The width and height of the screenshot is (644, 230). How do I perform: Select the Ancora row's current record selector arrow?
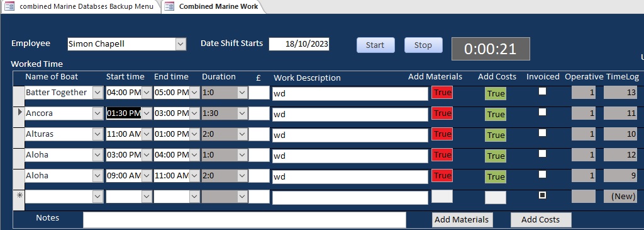pyautogui.click(x=19, y=112)
